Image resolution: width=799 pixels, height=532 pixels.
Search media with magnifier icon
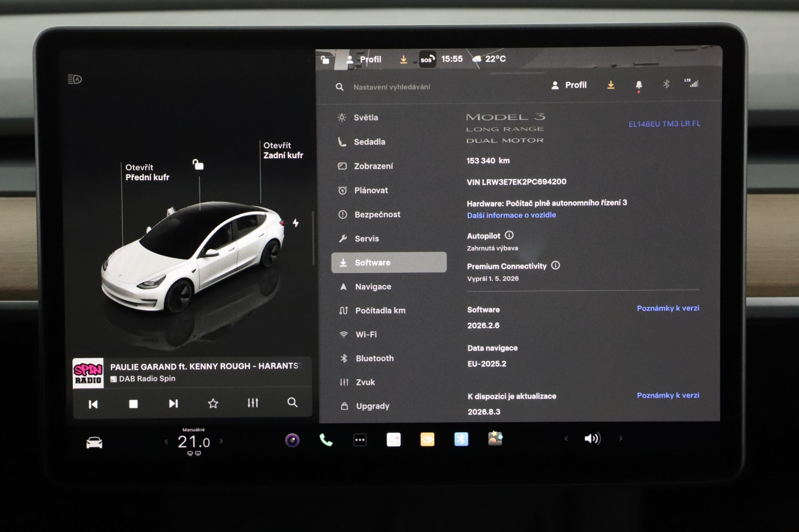292,402
